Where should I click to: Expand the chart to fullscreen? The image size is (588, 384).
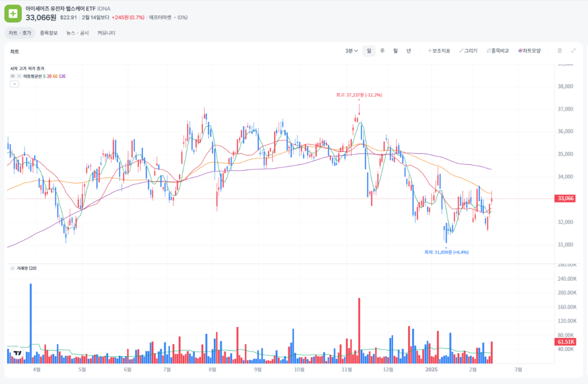pos(573,51)
